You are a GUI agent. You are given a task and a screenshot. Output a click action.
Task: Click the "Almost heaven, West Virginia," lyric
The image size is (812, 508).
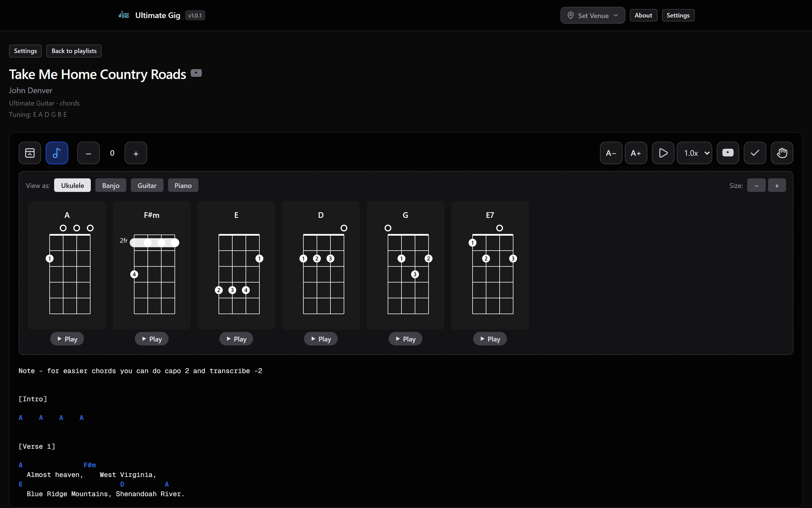[x=91, y=475]
